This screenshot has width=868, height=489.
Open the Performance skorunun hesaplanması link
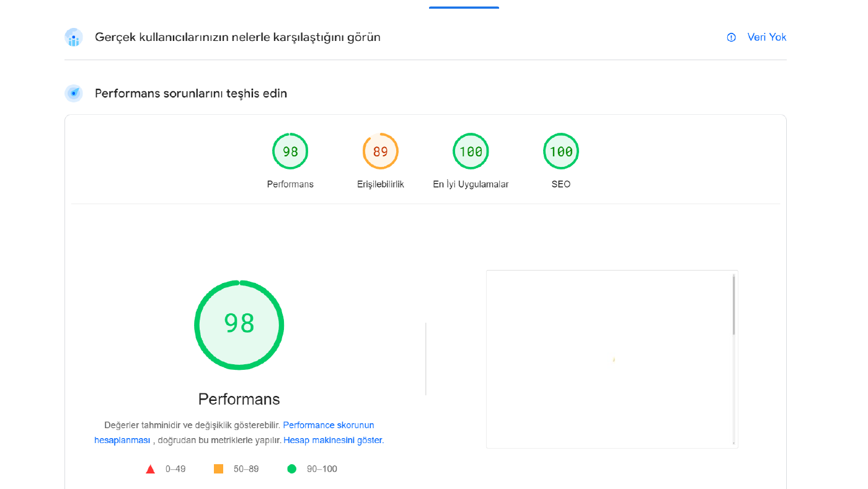coord(234,433)
